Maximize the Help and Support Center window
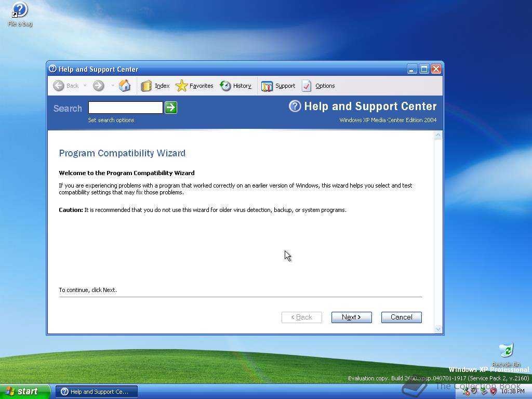 [424, 69]
